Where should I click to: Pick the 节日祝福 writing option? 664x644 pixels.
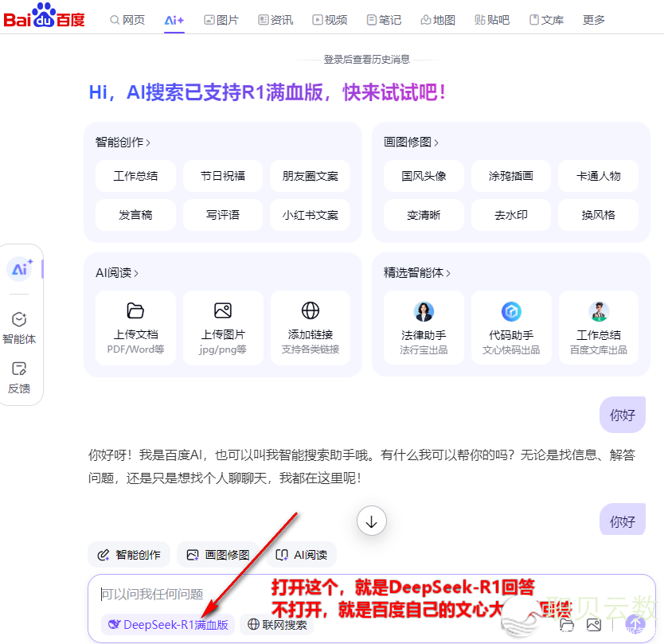pos(223,176)
